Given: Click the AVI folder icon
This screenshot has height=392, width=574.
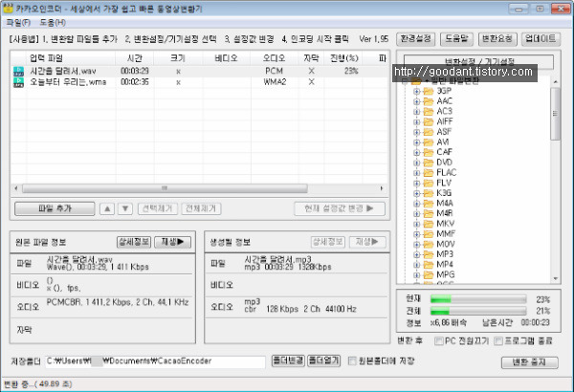Looking at the screenshot, I should [x=429, y=142].
